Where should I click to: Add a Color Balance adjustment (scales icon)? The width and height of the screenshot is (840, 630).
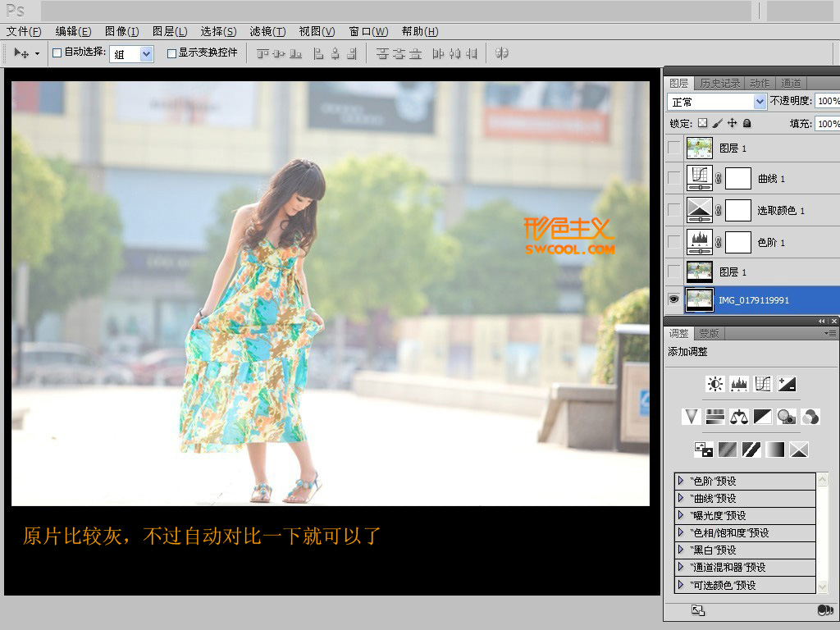(x=739, y=417)
